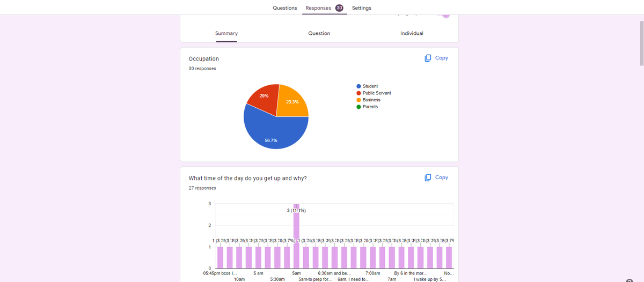
Task: Switch to Individual view
Action: point(412,33)
